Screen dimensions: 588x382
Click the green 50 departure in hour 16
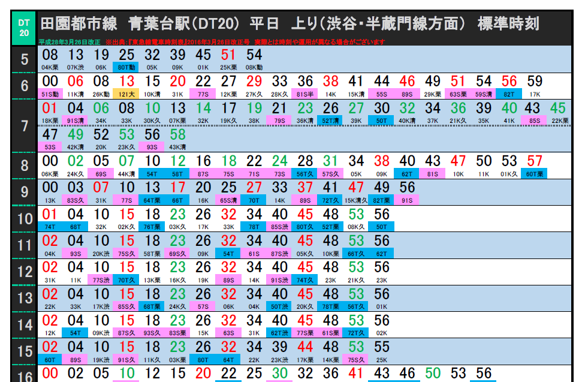(x=433, y=373)
